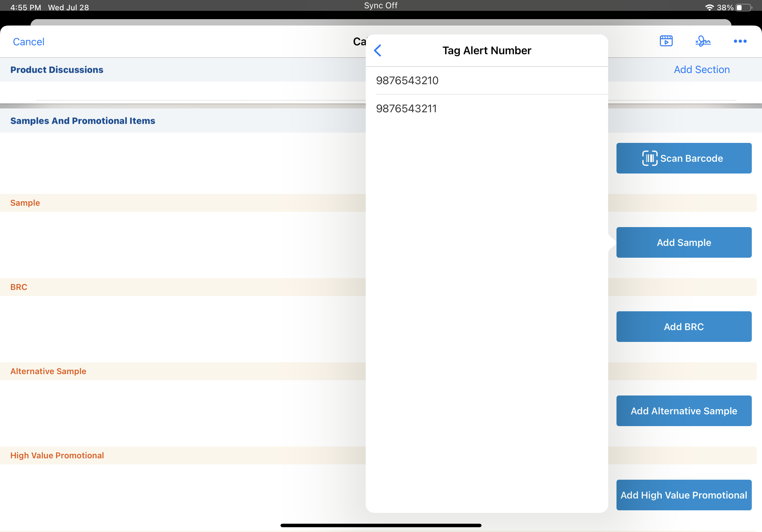The image size is (762, 532).
Task: Tap the battery indicator in the status bar
Action: pyautogui.click(x=744, y=7)
